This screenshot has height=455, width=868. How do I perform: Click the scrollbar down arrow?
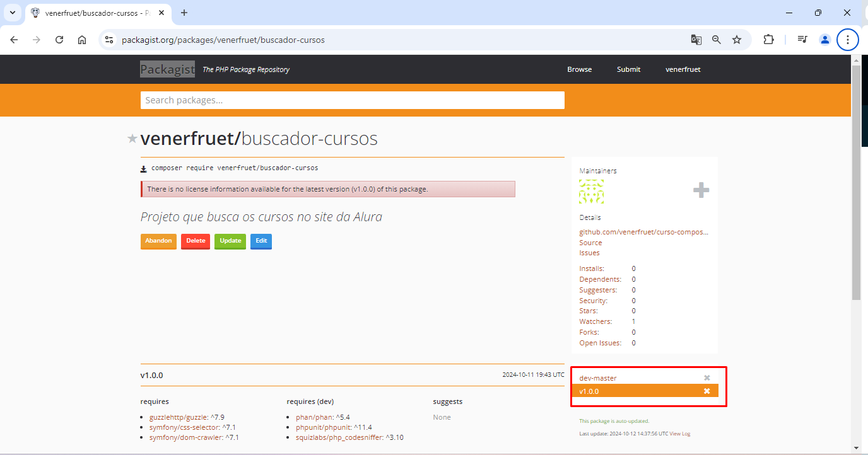[856, 448]
